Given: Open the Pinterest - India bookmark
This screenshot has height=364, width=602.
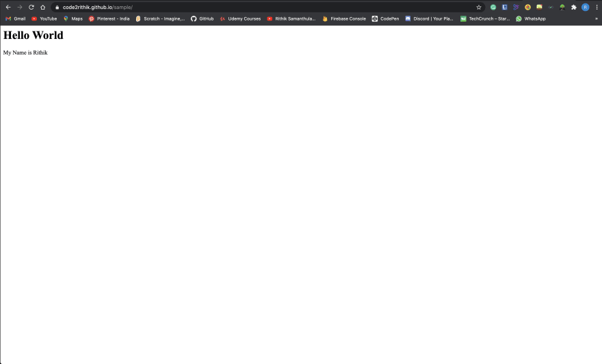Looking at the screenshot, I should 109,18.
